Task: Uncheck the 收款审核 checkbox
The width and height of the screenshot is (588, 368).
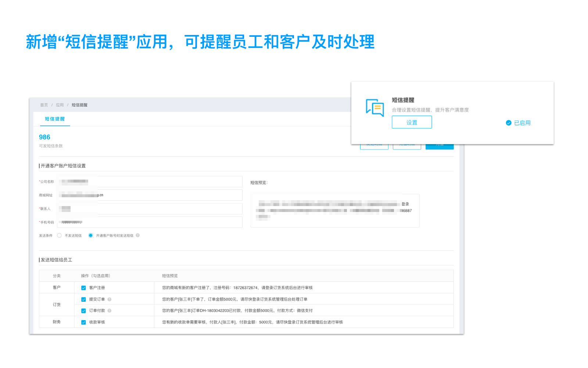Action: click(83, 322)
